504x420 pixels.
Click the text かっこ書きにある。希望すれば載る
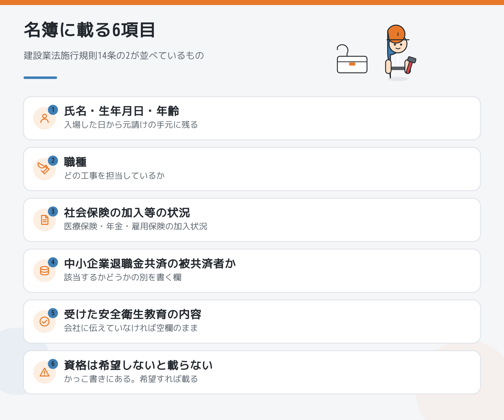click(131, 379)
